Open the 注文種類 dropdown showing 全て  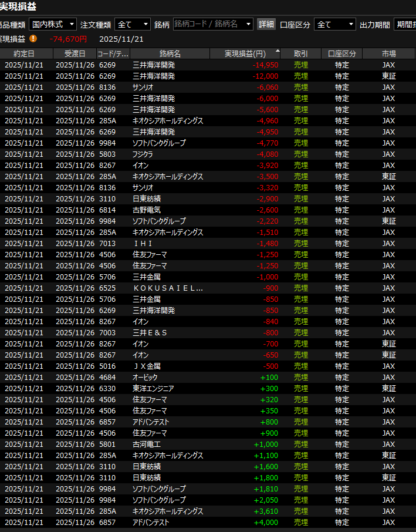(x=133, y=24)
